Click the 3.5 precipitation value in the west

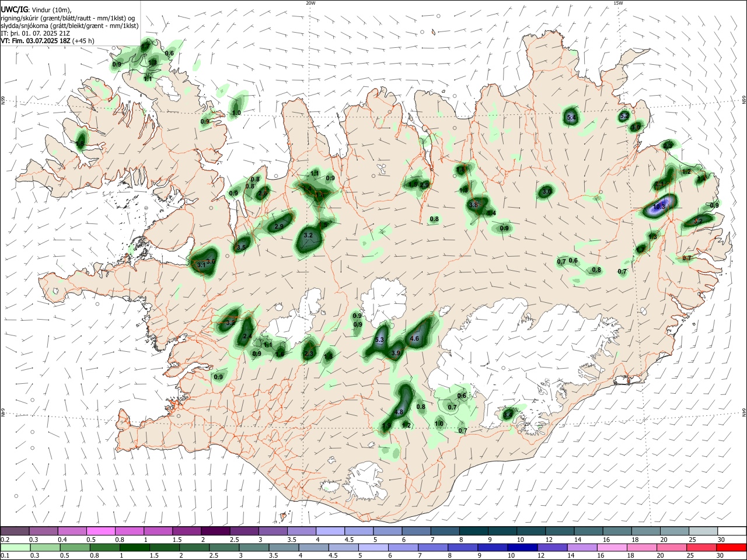point(240,247)
